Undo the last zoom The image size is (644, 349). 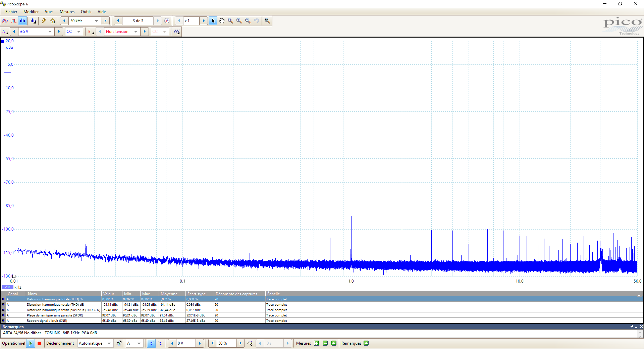pyautogui.click(x=257, y=21)
